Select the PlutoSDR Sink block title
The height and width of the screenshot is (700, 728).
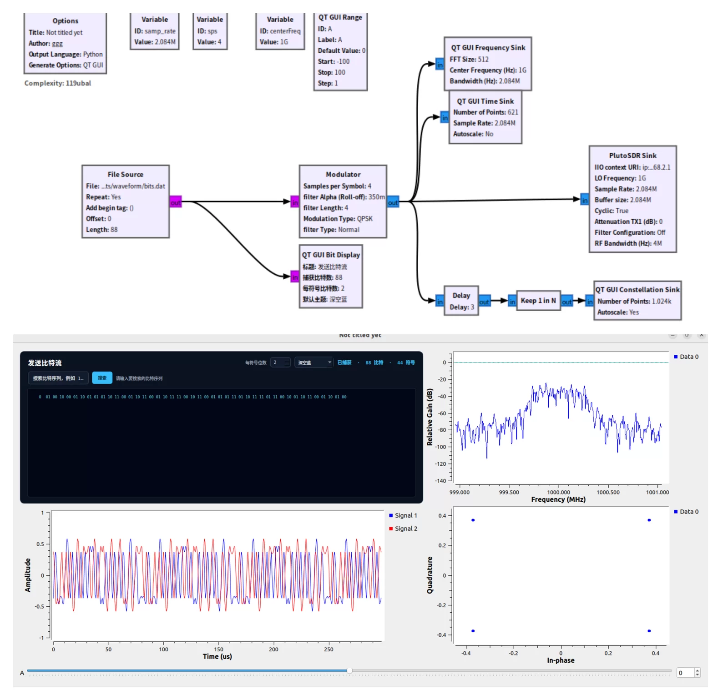tap(633, 156)
